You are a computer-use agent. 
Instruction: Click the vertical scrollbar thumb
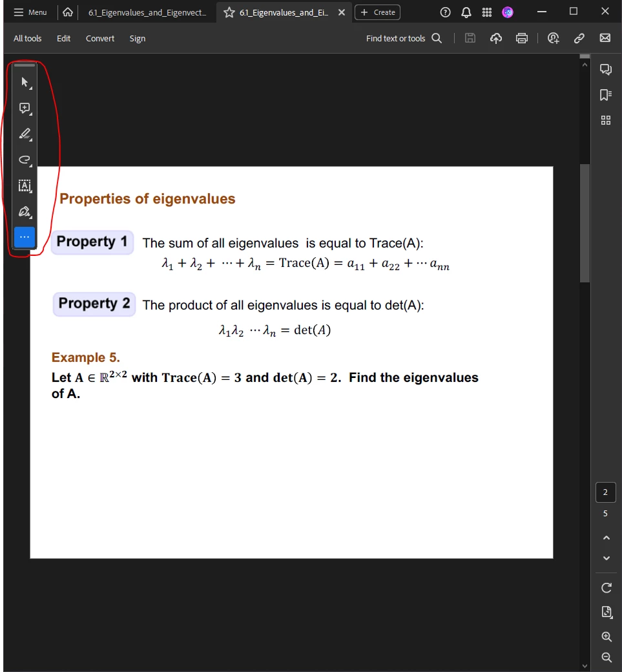(585, 224)
